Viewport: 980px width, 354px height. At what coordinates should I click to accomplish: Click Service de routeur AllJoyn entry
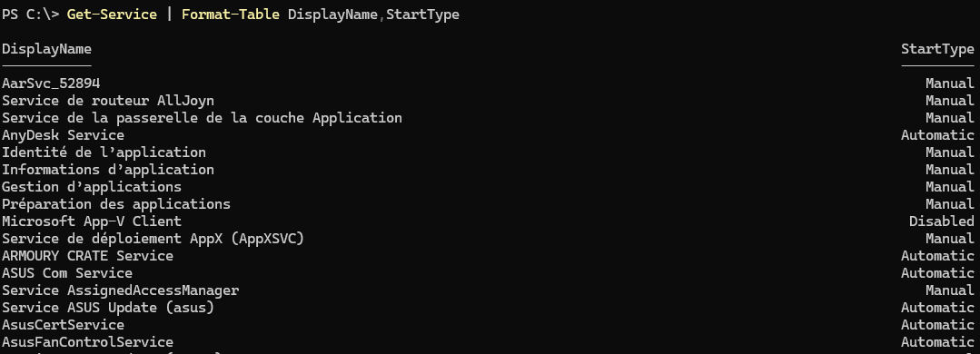(x=108, y=101)
